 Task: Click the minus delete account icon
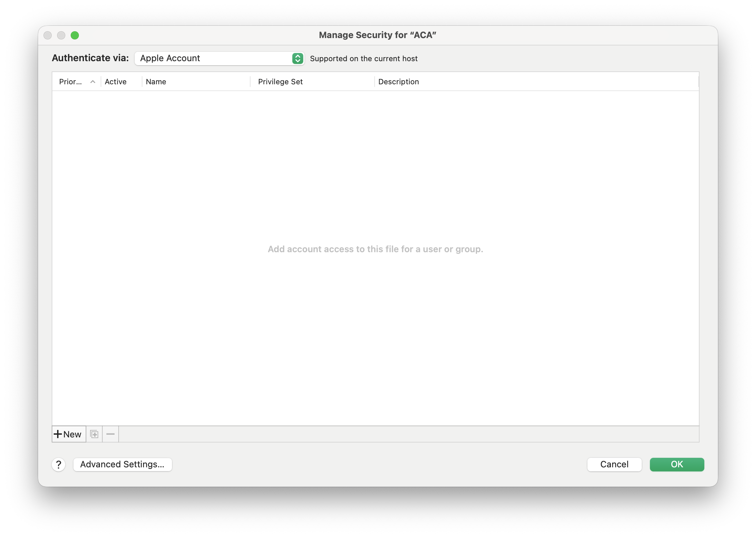110,434
